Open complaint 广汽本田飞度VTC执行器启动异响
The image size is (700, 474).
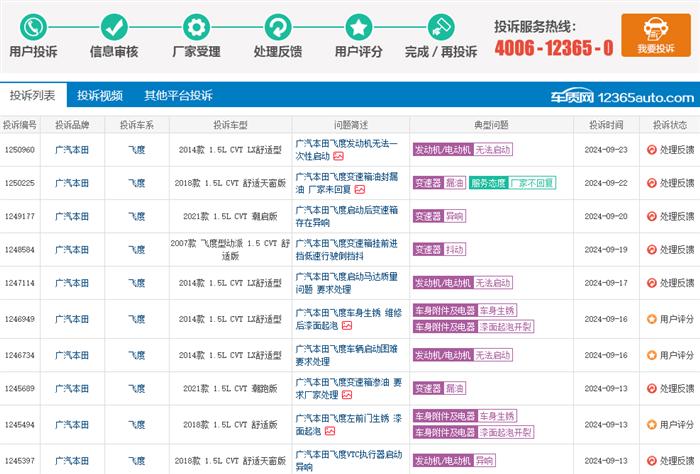(349, 461)
